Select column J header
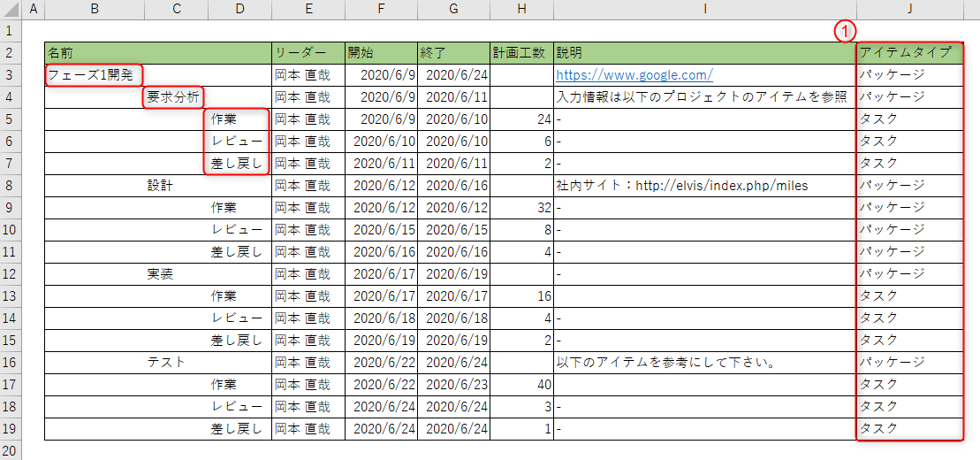 click(x=909, y=9)
